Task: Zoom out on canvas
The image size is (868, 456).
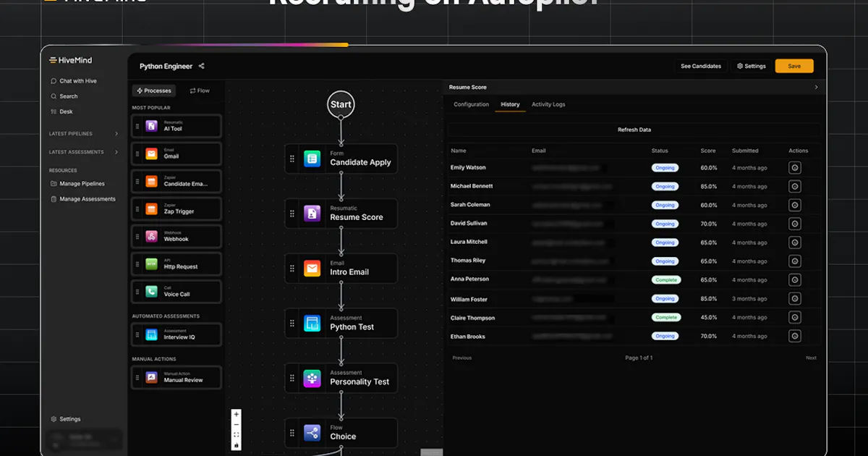Action: [237, 425]
